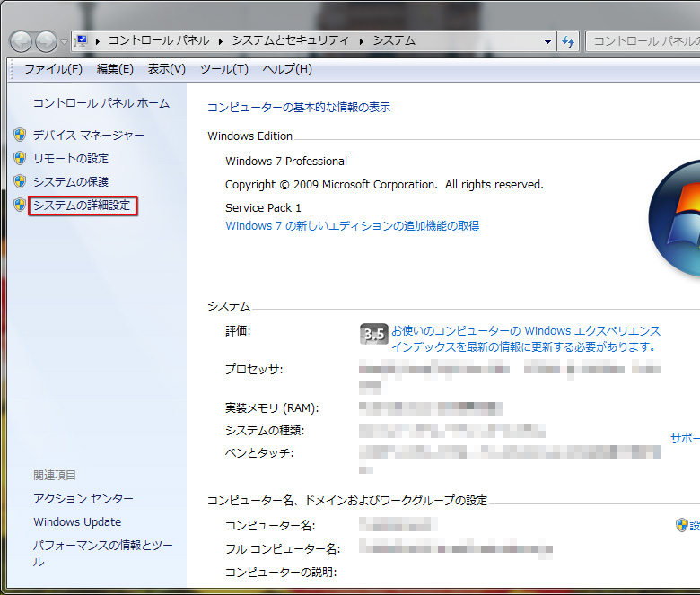Image resolution: width=700 pixels, height=595 pixels.
Task: Select the コントロール パネル breadcrumb
Action: [159, 41]
